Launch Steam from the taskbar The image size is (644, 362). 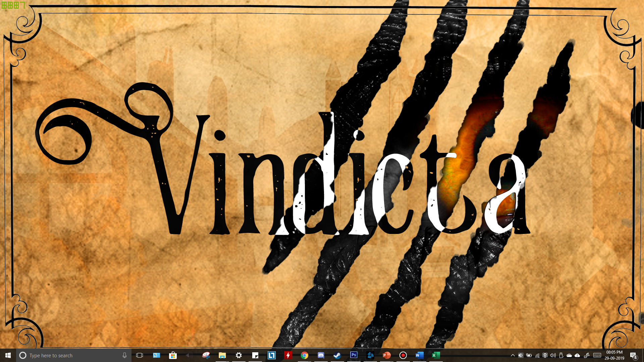click(x=337, y=355)
